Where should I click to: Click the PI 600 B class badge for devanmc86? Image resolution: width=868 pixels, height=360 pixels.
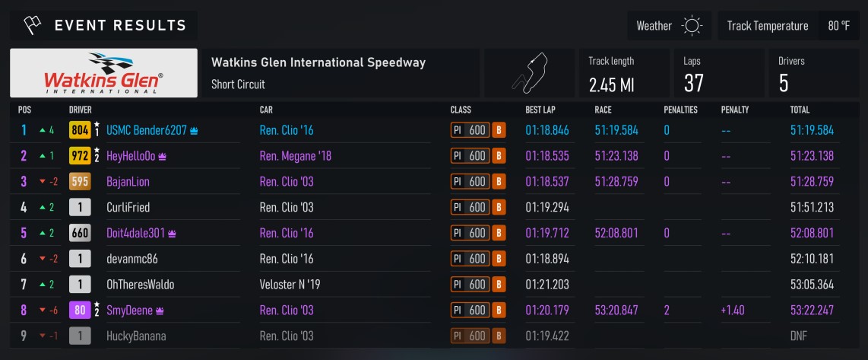pos(478,259)
